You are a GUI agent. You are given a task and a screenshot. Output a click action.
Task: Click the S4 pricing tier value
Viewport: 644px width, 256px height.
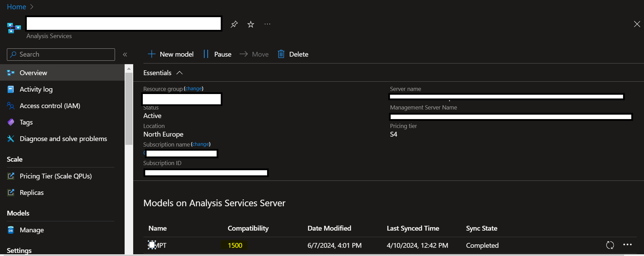pos(393,134)
